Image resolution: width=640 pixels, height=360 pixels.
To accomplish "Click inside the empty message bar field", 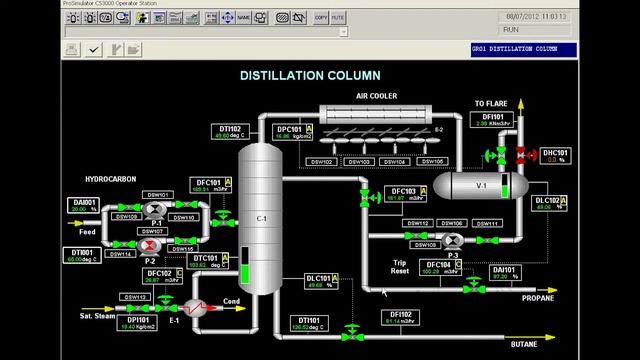I will click(202, 32).
